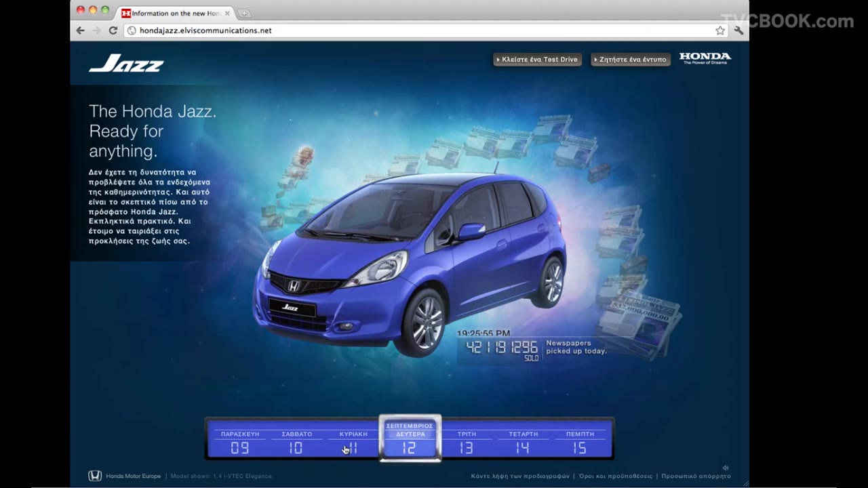This screenshot has height=488, width=868.
Task: Select ΠΑΡΑΣΚΕΥΗ 09 in the date bar
Action: coord(240,442)
